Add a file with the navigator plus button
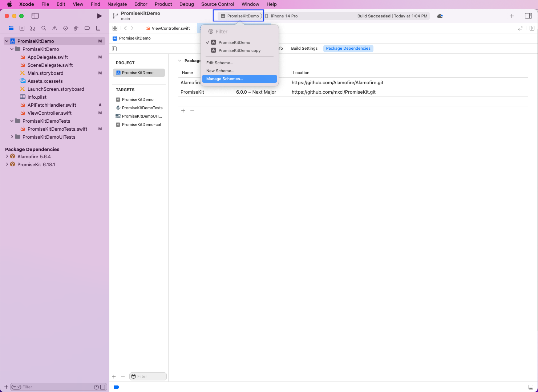Viewport: 538px width, 392px height. click(6, 387)
